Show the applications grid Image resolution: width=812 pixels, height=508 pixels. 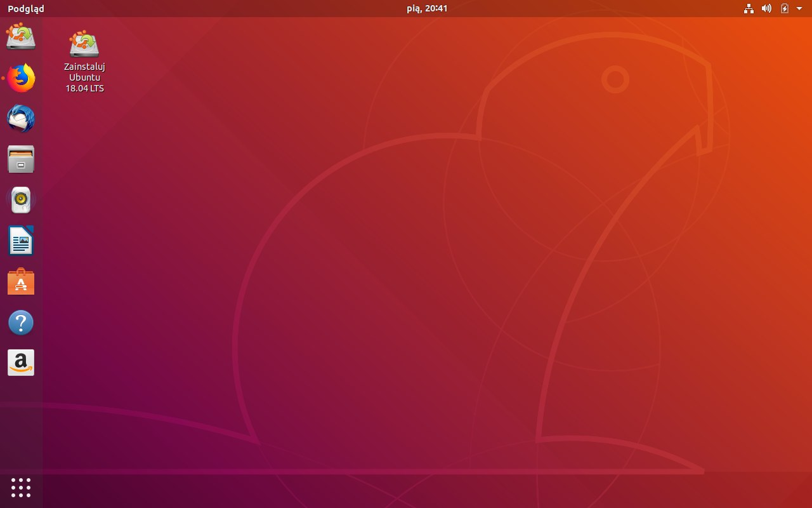[21, 488]
